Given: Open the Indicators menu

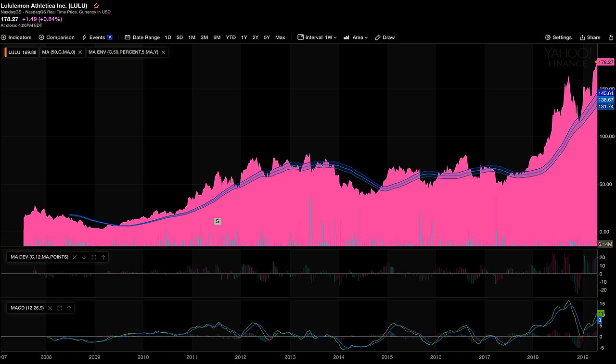Looking at the screenshot, I should tap(16, 38).
